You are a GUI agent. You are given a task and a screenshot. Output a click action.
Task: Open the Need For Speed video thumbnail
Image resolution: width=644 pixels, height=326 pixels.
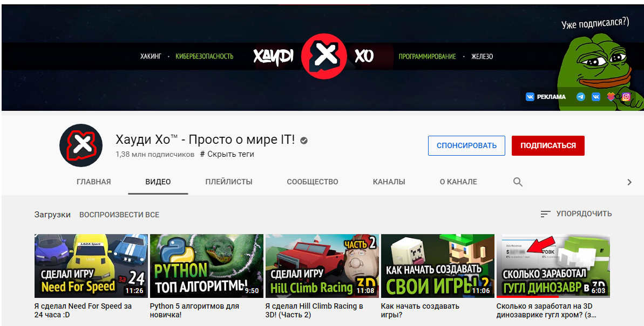[91, 266]
